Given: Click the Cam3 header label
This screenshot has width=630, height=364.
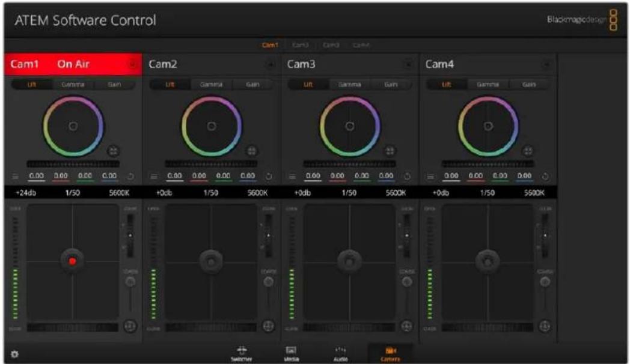Looking at the screenshot, I should [x=301, y=64].
